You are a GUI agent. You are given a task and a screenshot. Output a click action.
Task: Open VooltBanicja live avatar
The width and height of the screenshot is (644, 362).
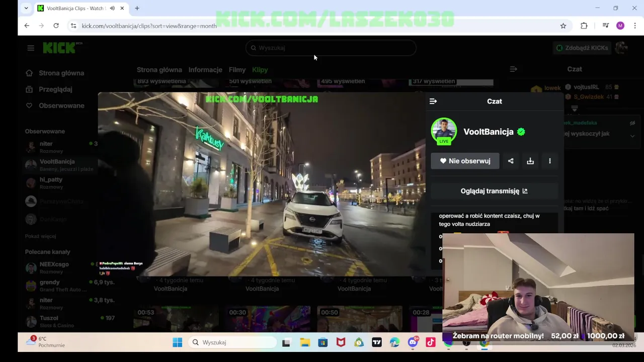click(444, 131)
